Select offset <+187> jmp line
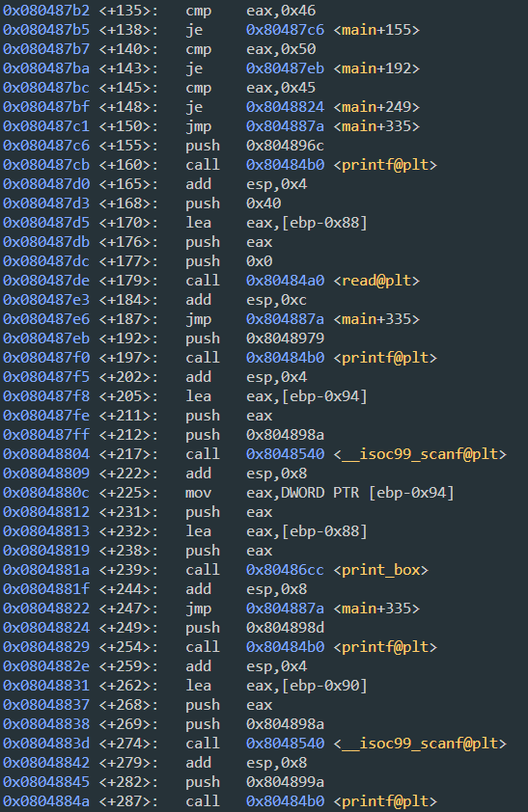 [210, 319]
